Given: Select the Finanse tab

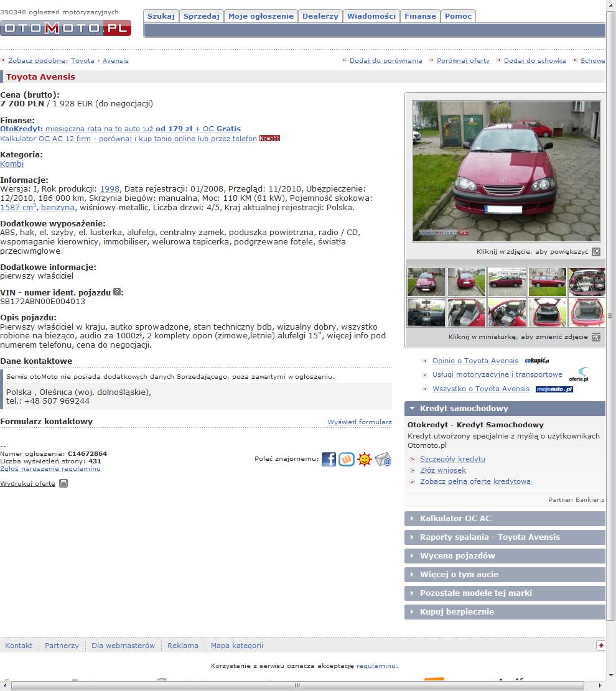Looking at the screenshot, I should pos(420,16).
